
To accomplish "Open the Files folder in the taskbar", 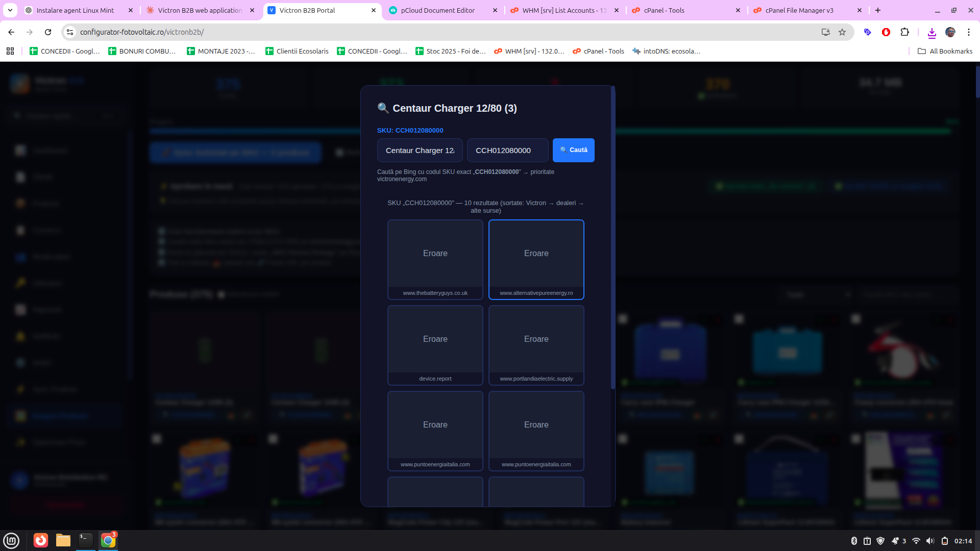I will (x=63, y=540).
